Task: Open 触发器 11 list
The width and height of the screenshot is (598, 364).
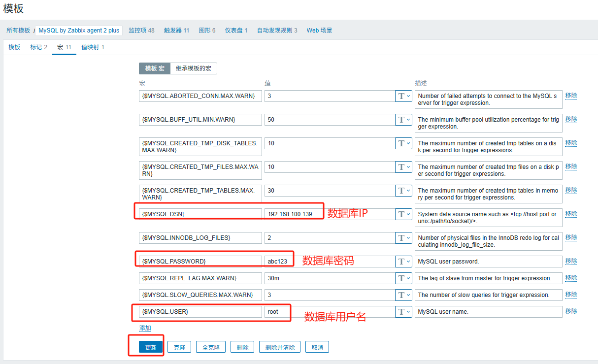Action: tap(176, 31)
